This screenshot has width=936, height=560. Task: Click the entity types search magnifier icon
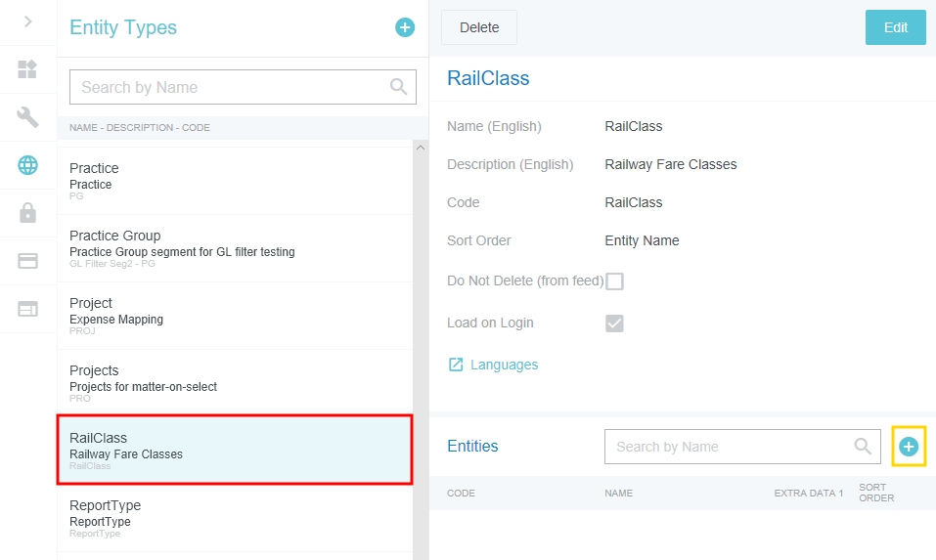click(x=398, y=87)
